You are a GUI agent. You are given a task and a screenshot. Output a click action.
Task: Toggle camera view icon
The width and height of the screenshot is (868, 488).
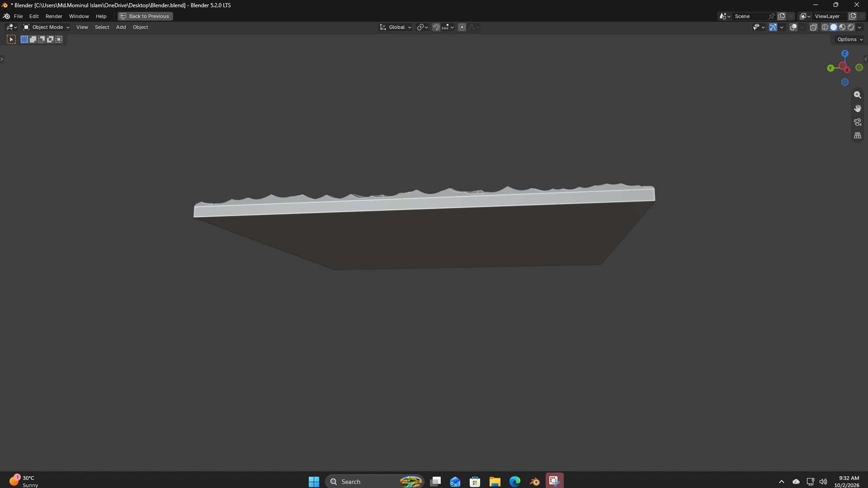(x=857, y=122)
